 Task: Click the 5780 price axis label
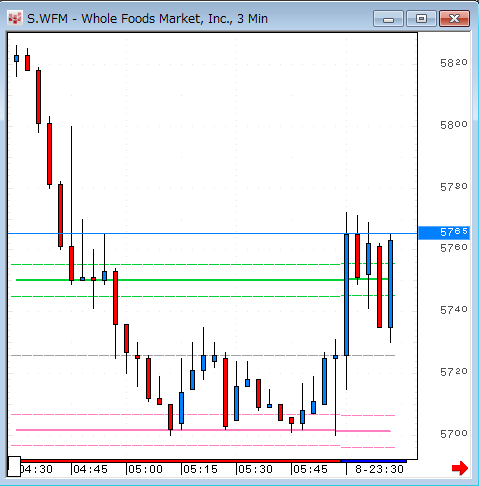pyautogui.click(x=454, y=187)
